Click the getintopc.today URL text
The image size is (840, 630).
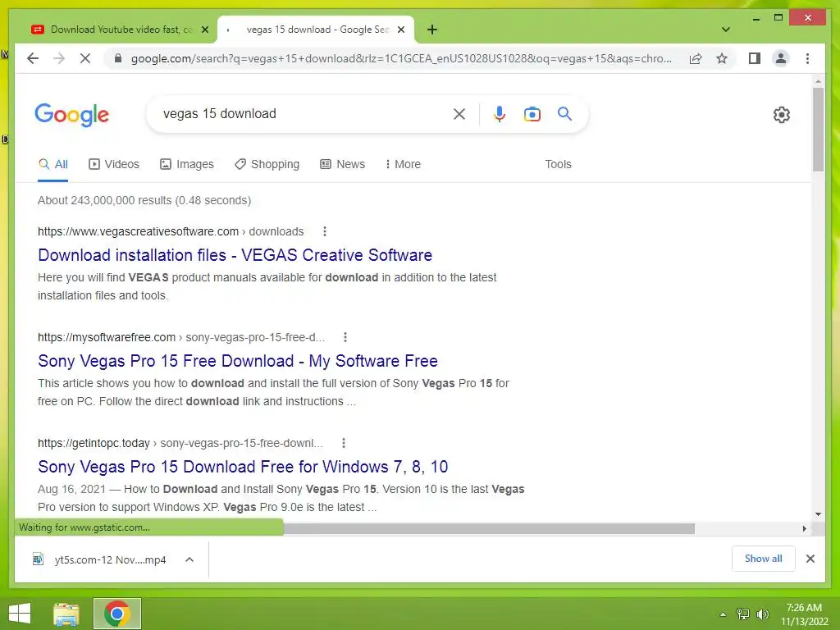point(180,443)
